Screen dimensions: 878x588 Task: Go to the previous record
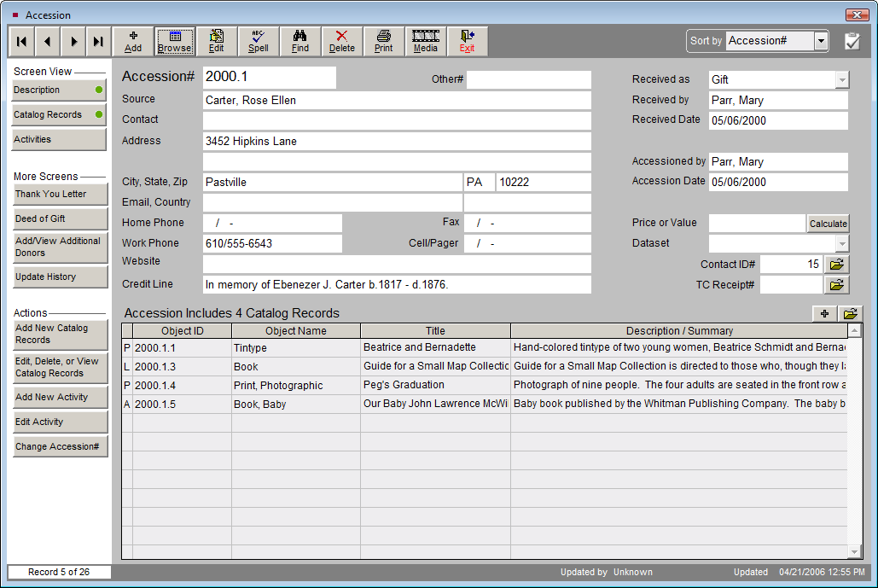tap(48, 41)
